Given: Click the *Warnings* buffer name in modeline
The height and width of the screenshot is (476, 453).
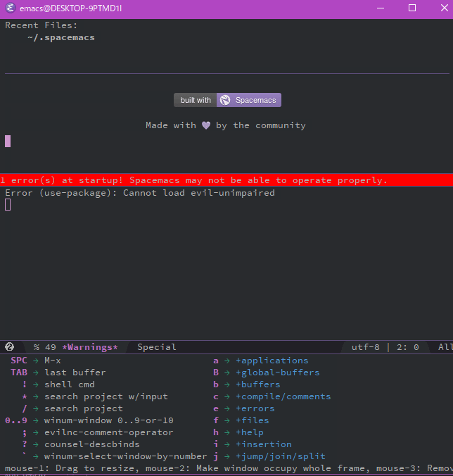Looking at the screenshot, I should click(x=90, y=347).
